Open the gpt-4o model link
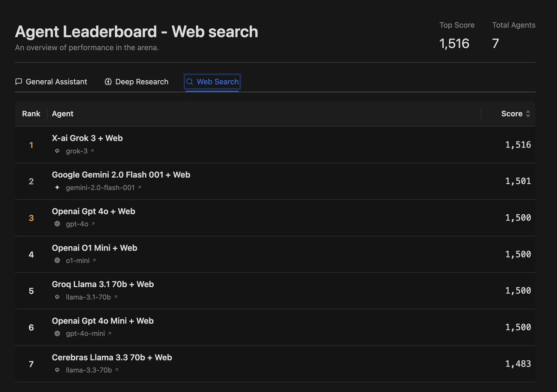The height and width of the screenshot is (392, 557). point(77,224)
